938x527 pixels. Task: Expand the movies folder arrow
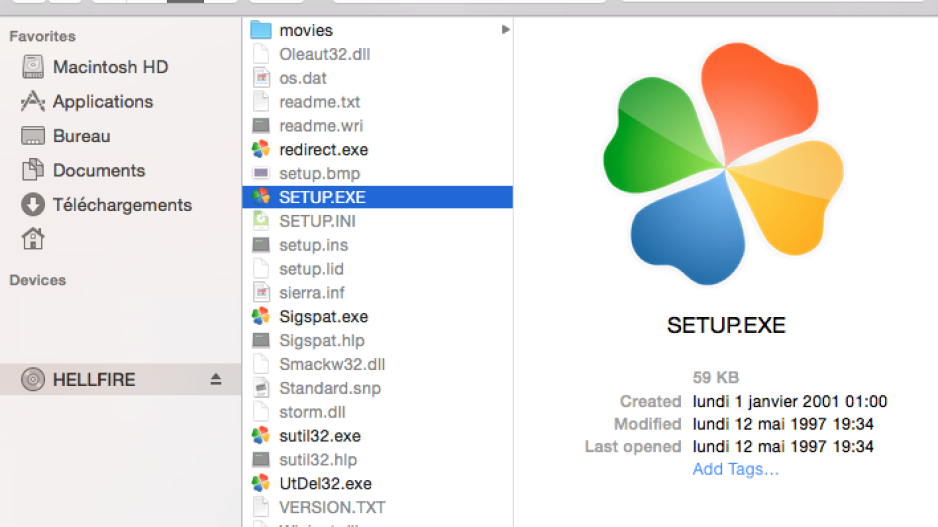pos(505,29)
